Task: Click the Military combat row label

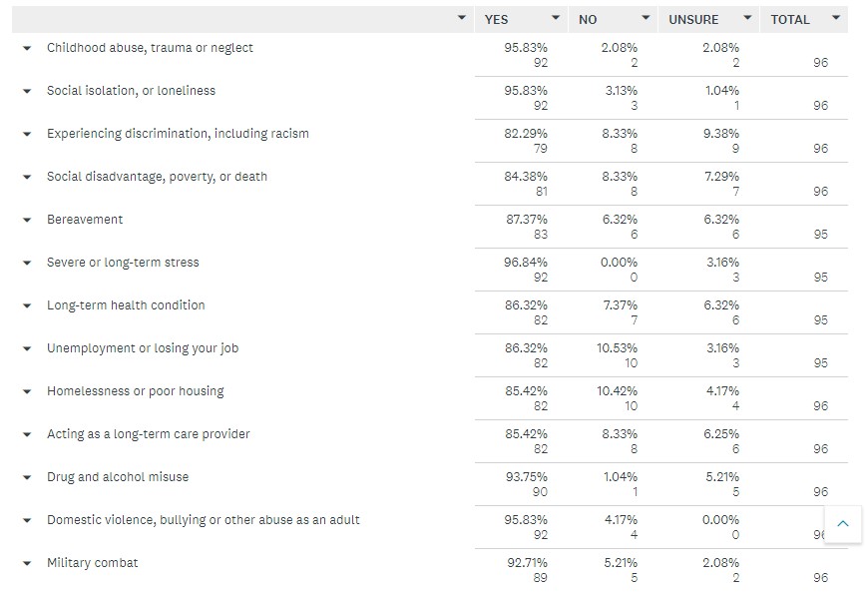Action: pos(93,563)
